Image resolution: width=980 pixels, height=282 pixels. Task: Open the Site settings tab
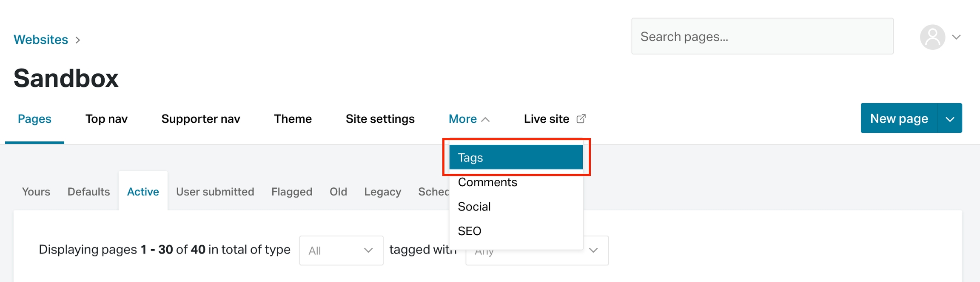pos(380,119)
